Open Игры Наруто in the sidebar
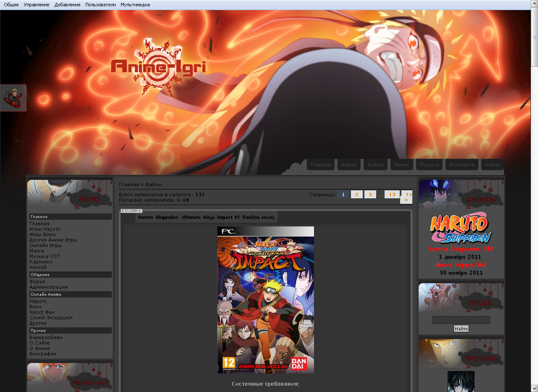Viewport: 538px width, 392px height. coord(45,229)
